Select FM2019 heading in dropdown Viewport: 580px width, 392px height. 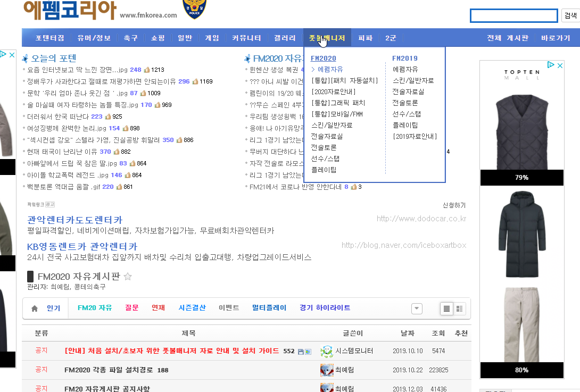point(404,59)
